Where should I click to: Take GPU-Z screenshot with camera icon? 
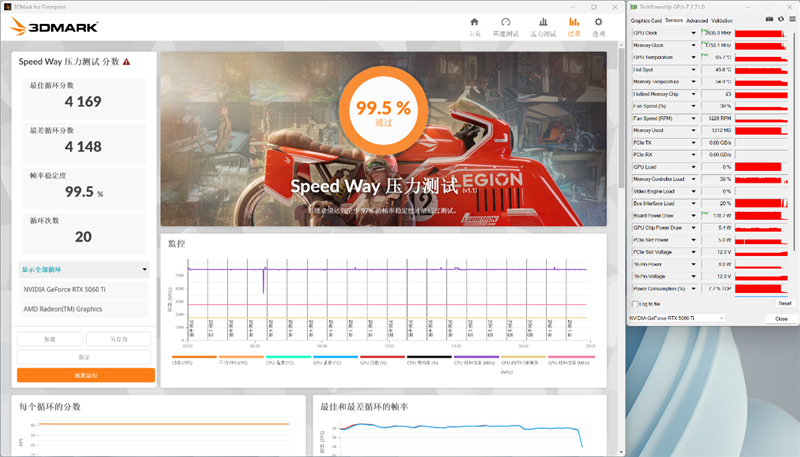point(769,19)
